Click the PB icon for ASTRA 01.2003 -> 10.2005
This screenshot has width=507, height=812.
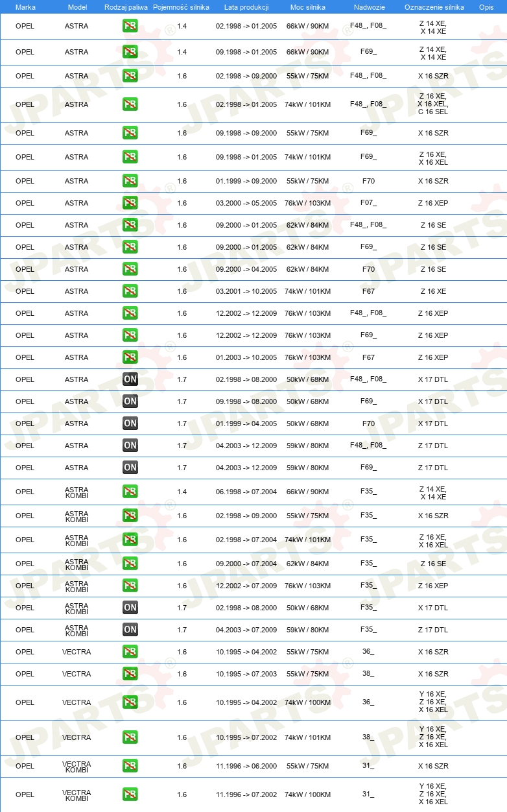click(130, 358)
